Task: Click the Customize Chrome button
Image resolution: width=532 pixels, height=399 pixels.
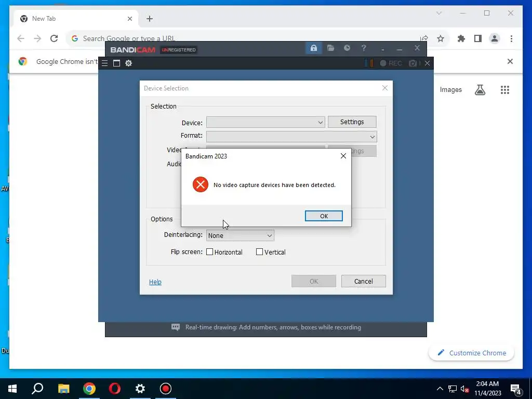Action: point(472,353)
